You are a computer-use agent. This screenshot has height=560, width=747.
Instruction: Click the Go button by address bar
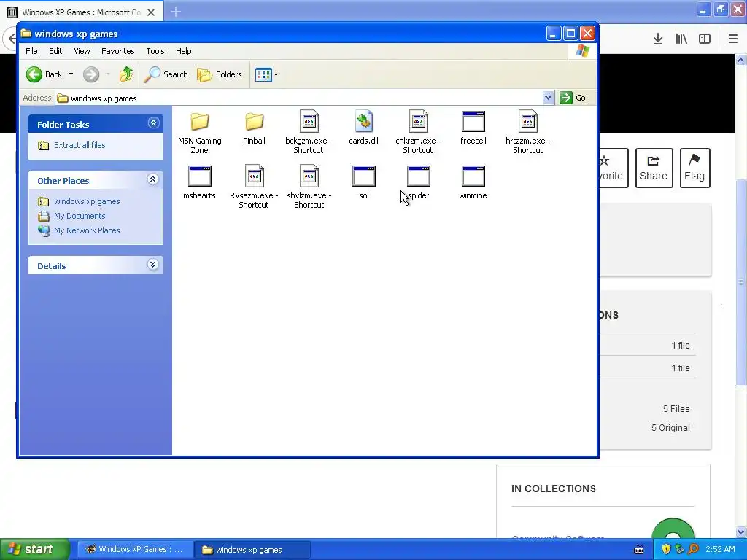[573, 98]
